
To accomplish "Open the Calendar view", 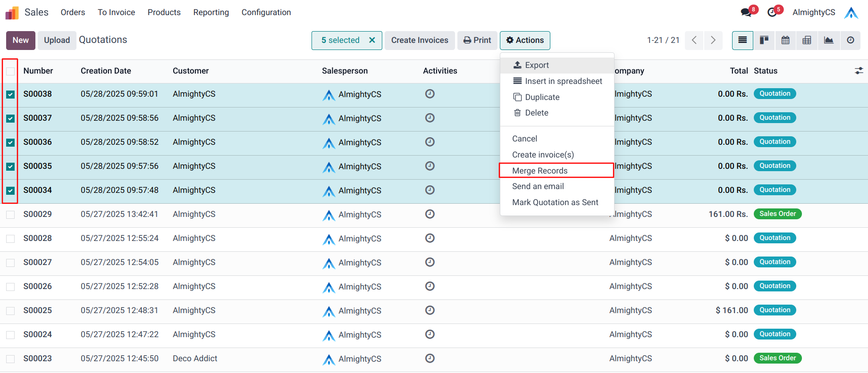I will coord(785,41).
